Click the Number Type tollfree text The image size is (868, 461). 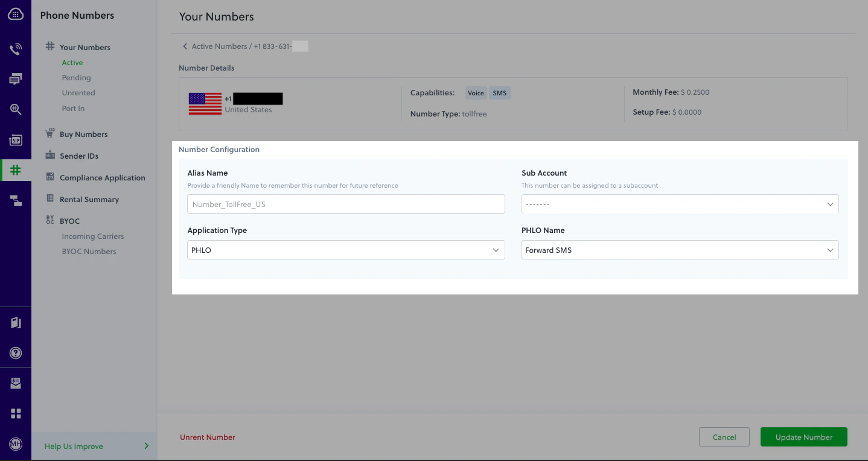pyautogui.click(x=448, y=113)
